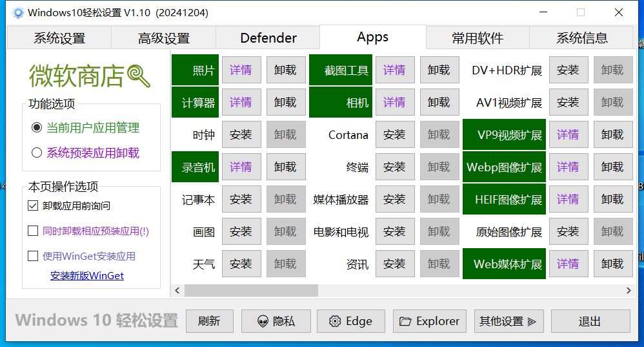The image size is (644, 347).
Task: Click the VP9视频扩展 label
Action: (x=504, y=134)
